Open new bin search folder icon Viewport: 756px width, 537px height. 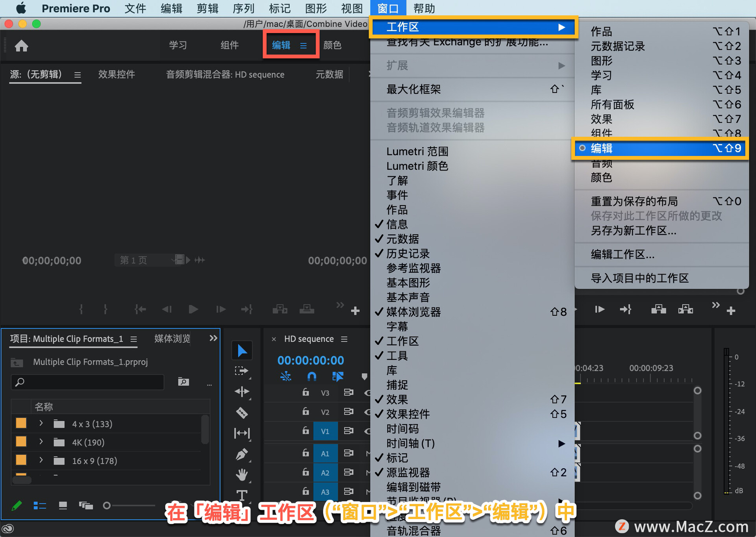(183, 381)
